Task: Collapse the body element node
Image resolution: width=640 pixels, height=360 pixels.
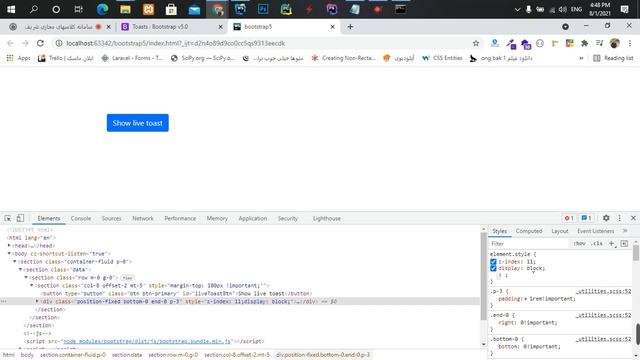Action: [x=9, y=253]
